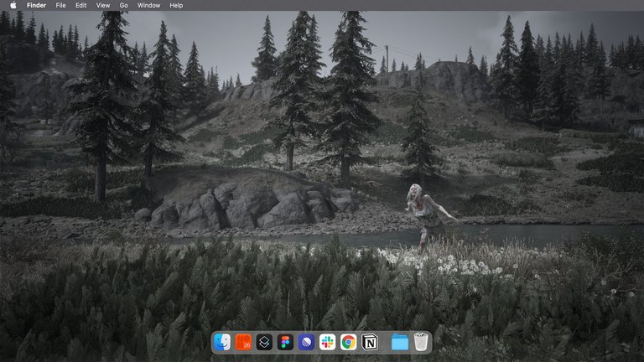Launch Linear from the Dock

point(306,342)
